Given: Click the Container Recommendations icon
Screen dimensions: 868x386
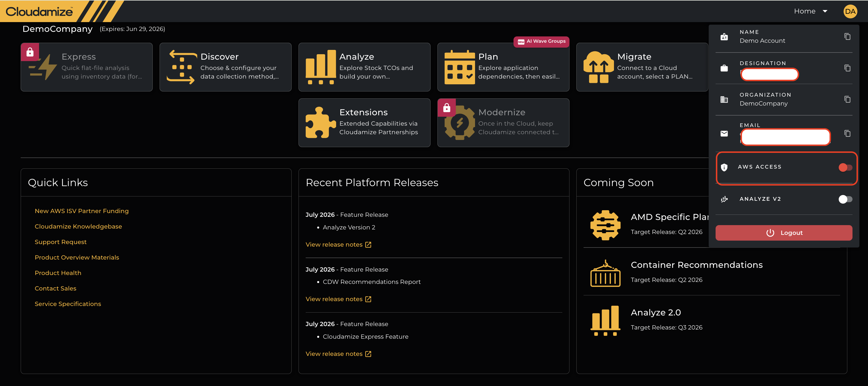Looking at the screenshot, I should 605,273.
